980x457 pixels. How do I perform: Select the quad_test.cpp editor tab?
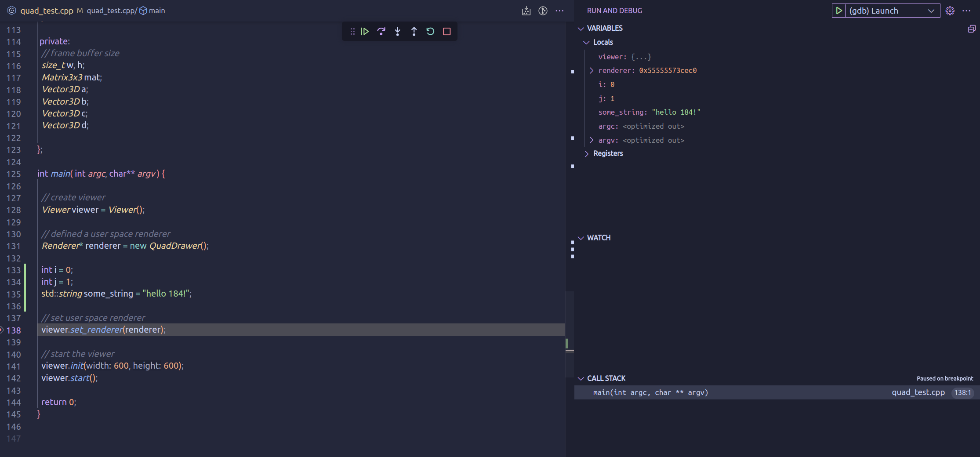tap(47, 11)
